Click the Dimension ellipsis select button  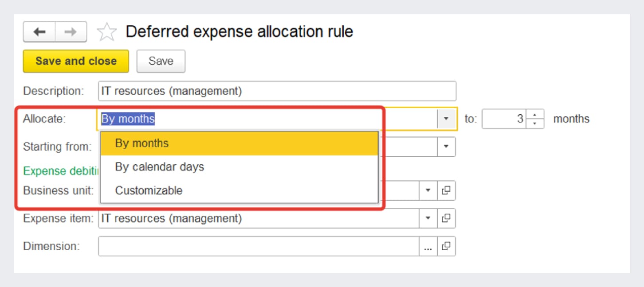(x=428, y=246)
